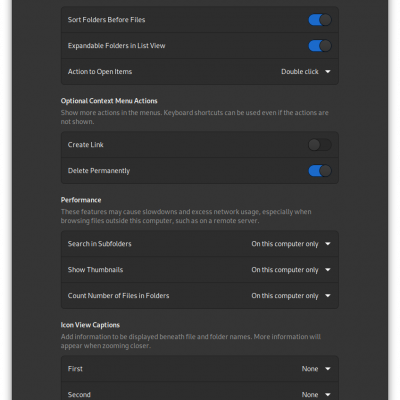400x400 pixels.
Task: Click dropdown arrow in Search in Subfolders row
Action: pos(328,244)
